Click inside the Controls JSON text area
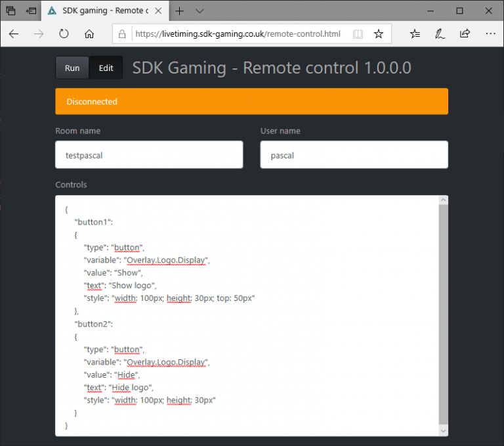 tap(247, 316)
